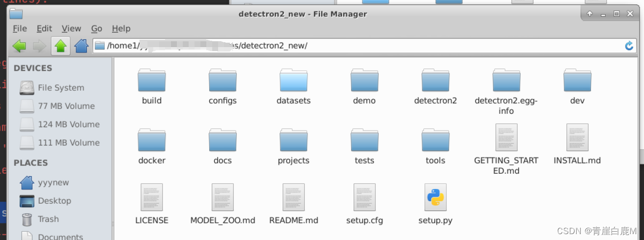Select the LICENSE file icon

click(152, 197)
